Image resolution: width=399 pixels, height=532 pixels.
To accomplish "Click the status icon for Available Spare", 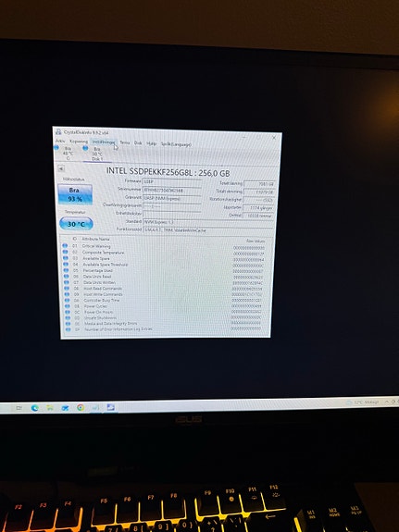I will [x=65, y=258].
